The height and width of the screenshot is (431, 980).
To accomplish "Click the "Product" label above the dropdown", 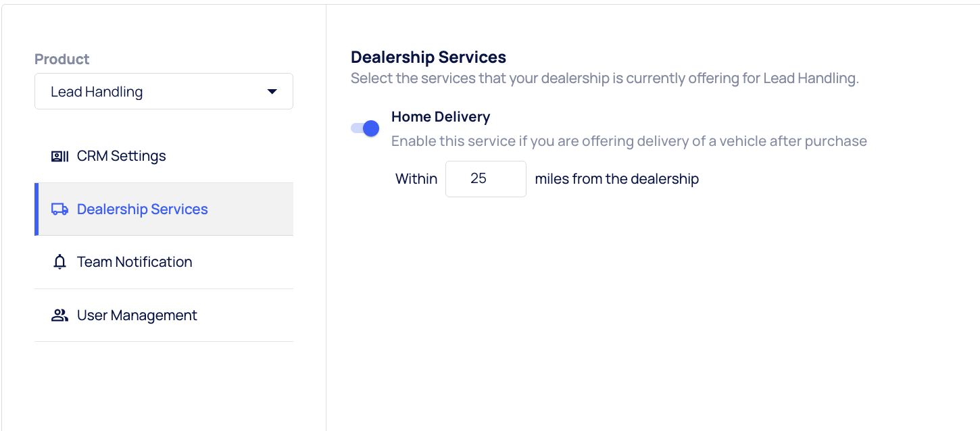I will click(x=62, y=59).
